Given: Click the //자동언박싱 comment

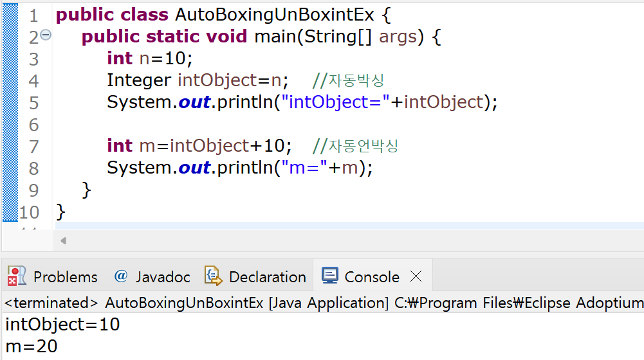Looking at the screenshot, I should coord(355,146).
